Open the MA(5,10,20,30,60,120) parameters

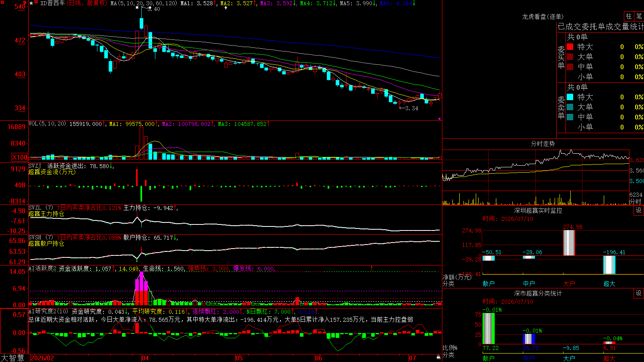(x=144, y=3)
